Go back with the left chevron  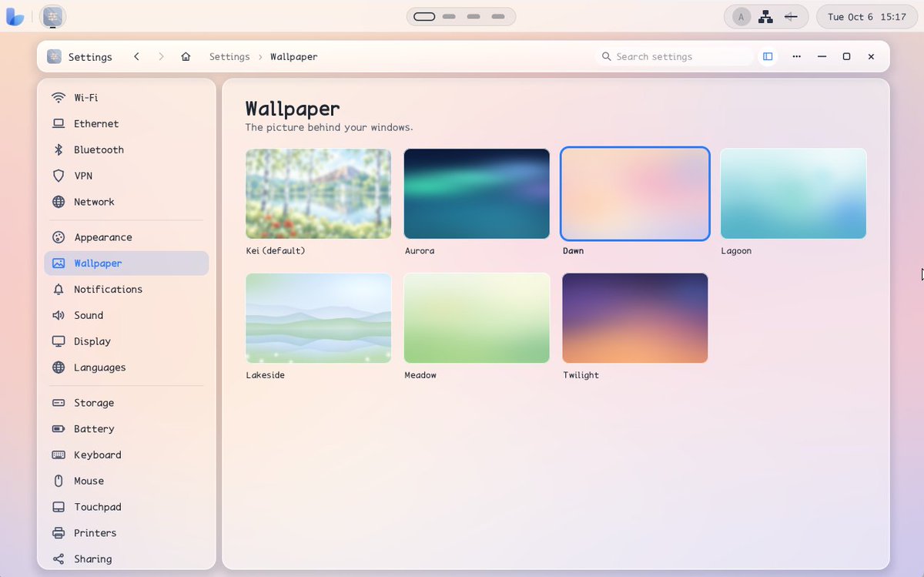pos(136,57)
